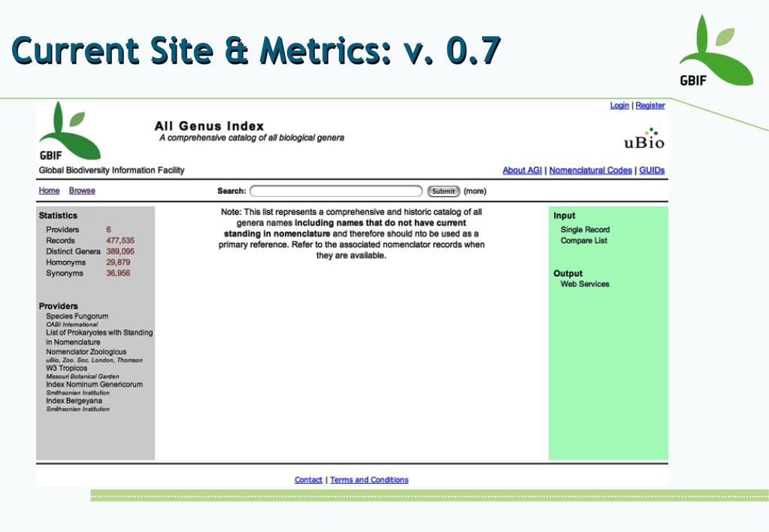Viewport: 769px width, 532px height.
Task: Open the About AGI page
Action: [x=522, y=170]
